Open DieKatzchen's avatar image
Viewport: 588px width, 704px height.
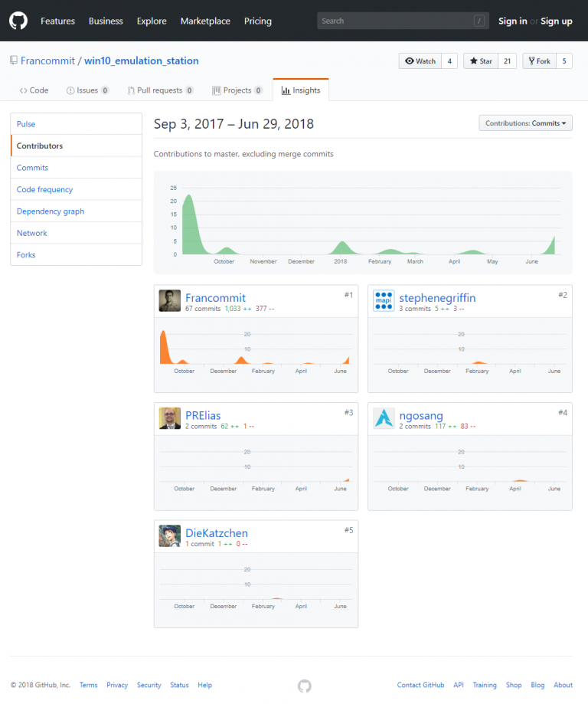coord(170,536)
